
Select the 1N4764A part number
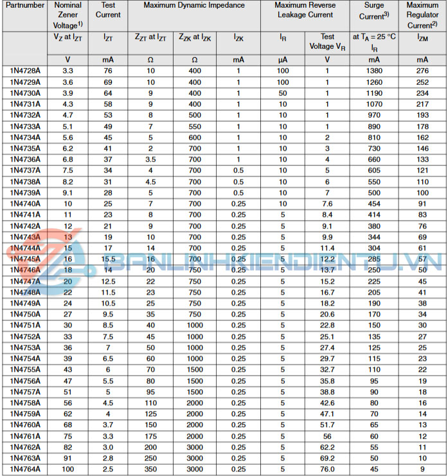pyautogui.click(x=25, y=469)
